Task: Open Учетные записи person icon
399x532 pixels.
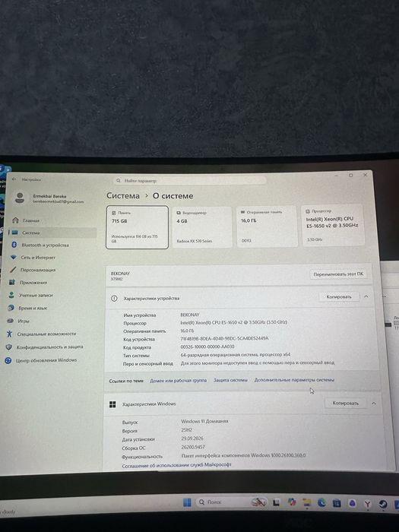Action: pyautogui.click(x=11, y=295)
